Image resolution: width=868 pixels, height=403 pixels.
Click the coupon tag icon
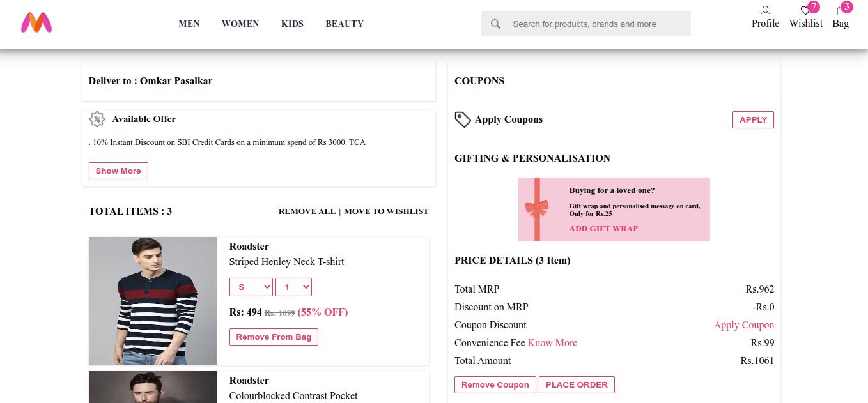pyautogui.click(x=463, y=119)
